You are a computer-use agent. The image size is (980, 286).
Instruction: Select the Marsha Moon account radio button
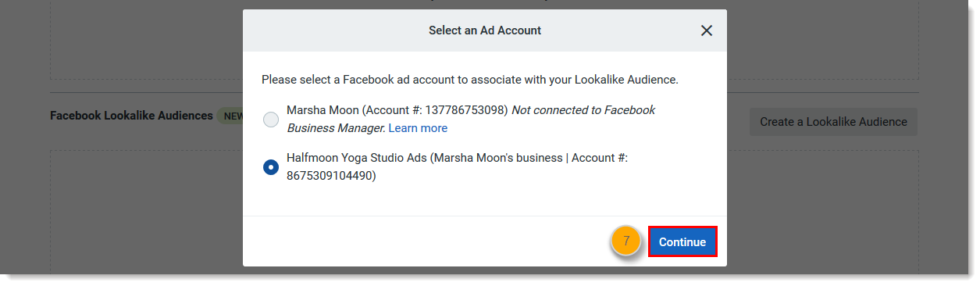coord(271,120)
